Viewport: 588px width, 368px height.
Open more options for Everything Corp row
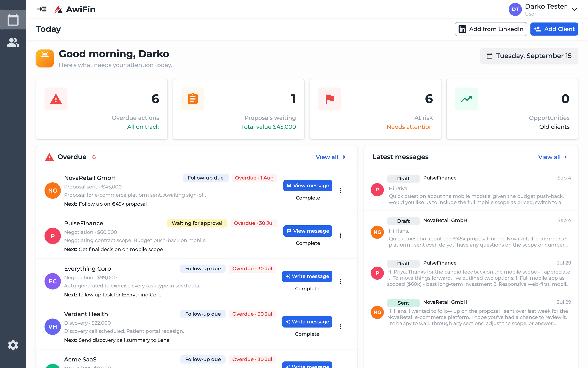(x=340, y=281)
